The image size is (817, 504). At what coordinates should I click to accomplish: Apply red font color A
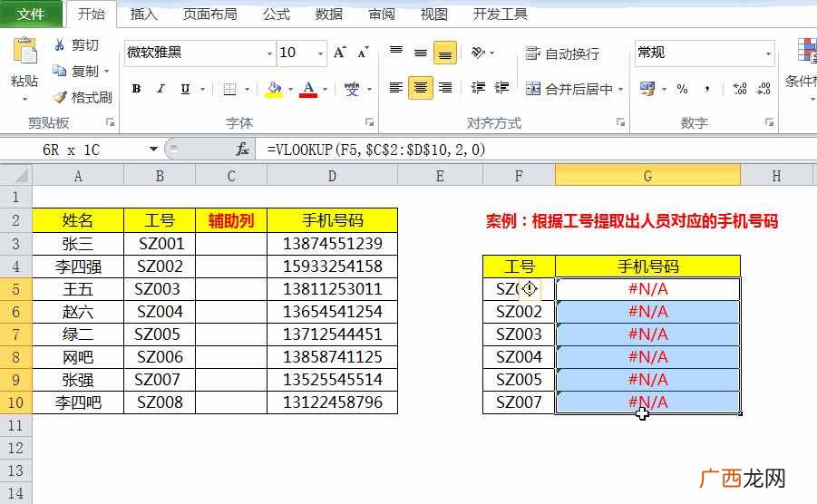pyautogui.click(x=308, y=89)
